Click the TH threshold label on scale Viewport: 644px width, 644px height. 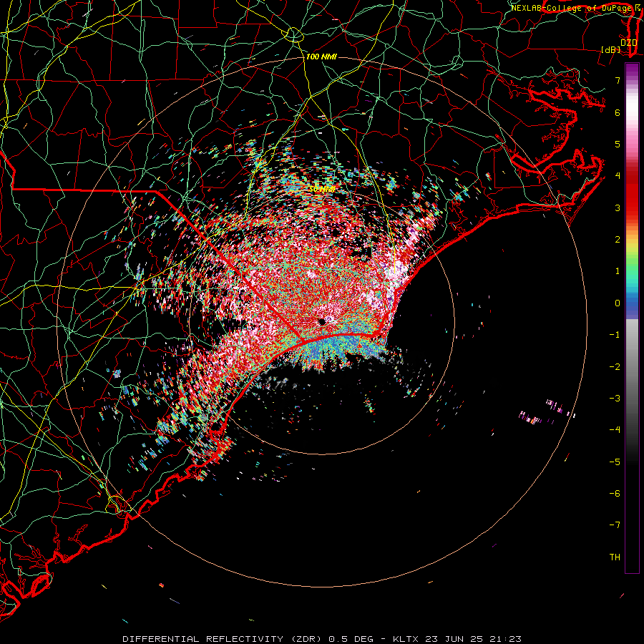[x=615, y=557]
